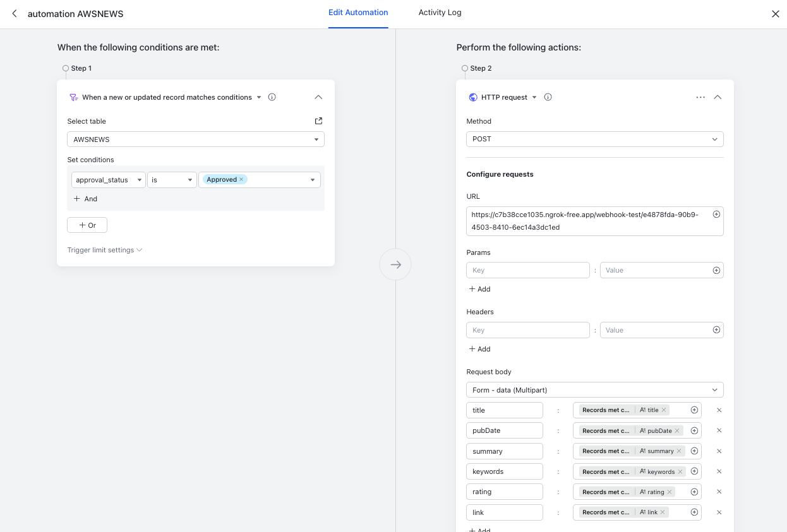Screen dimensions: 787x532
Task: Remove the title row from the request body
Action: [719, 410]
